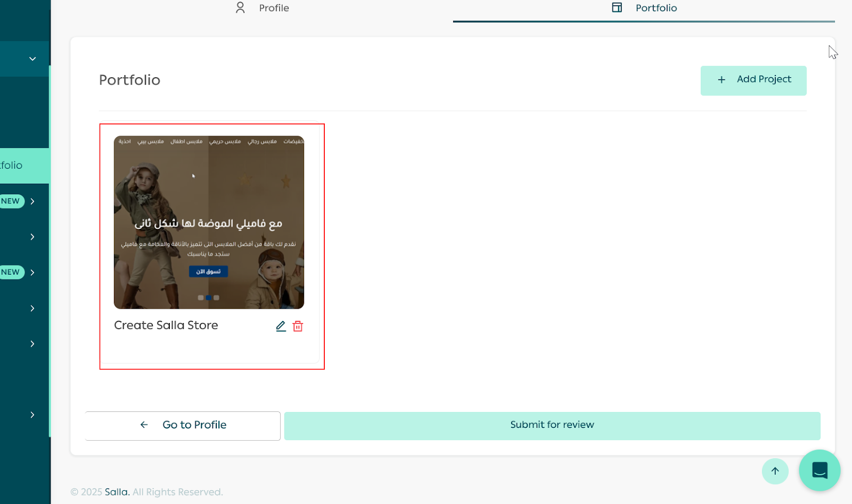The image size is (852, 504).
Task: Expand the bottommost sidebar chevron
Action: (x=32, y=415)
